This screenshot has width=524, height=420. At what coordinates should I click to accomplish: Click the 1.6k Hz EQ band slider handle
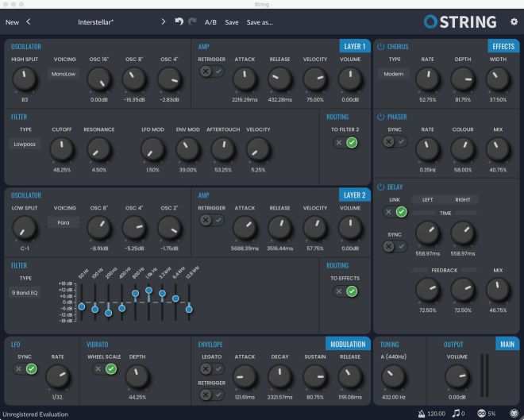(149, 290)
